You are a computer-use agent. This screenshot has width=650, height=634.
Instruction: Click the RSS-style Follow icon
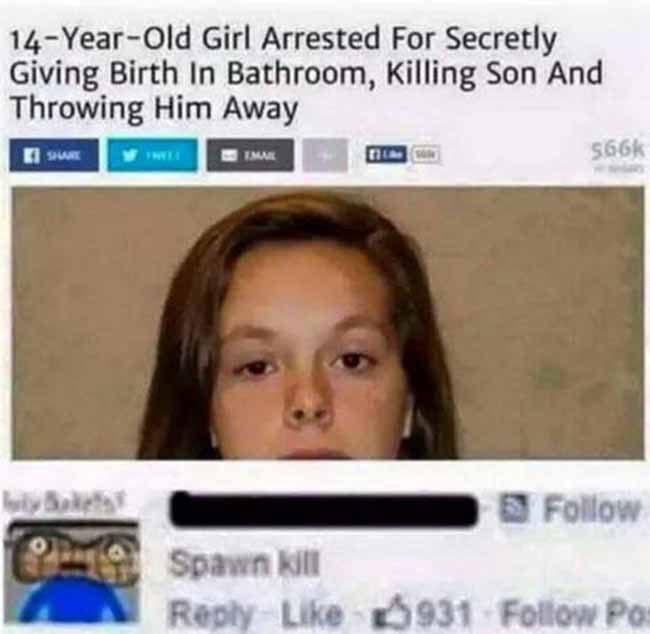point(514,508)
